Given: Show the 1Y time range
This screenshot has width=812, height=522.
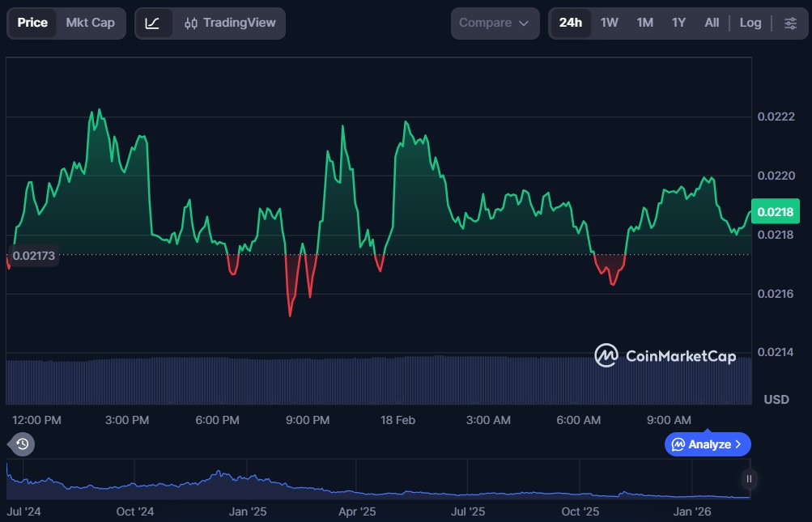Looking at the screenshot, I should [x=678, y=23].
